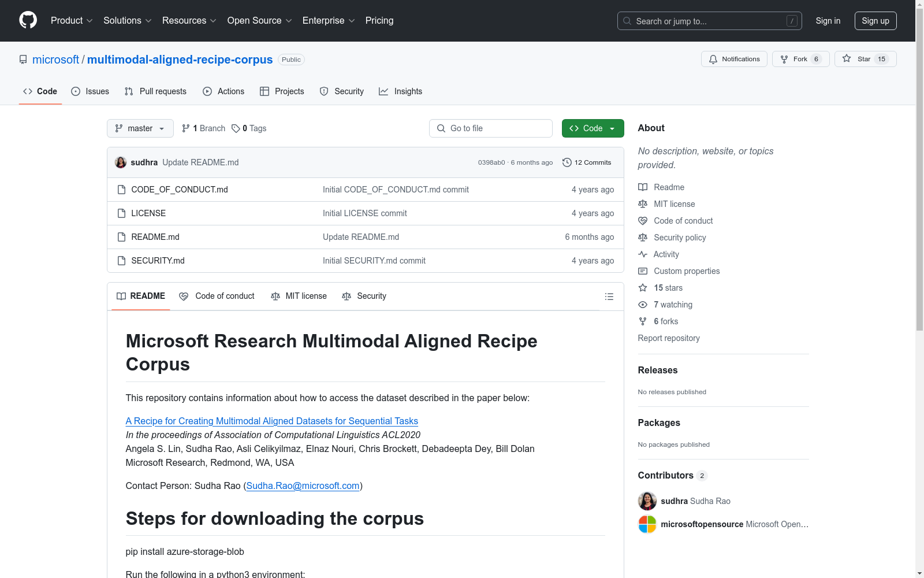The image size is (924, 578).
Task: Click the heart icon next to Code of conduct in About
Action: click(x=643, y=221)
